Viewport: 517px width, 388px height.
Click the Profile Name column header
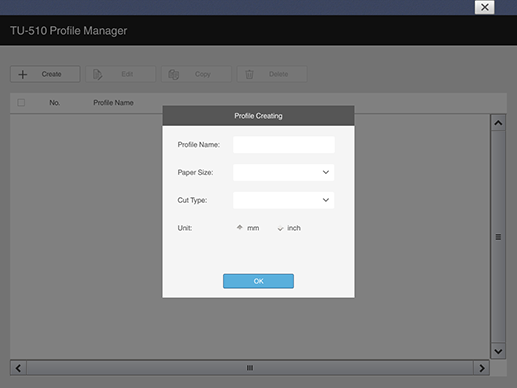pyautogui.click(x=113, y=103)
